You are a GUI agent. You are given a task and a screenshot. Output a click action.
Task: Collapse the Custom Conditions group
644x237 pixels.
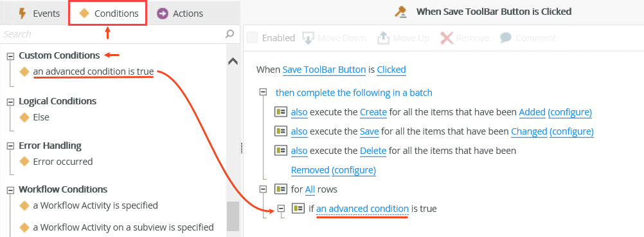(10, 56)
